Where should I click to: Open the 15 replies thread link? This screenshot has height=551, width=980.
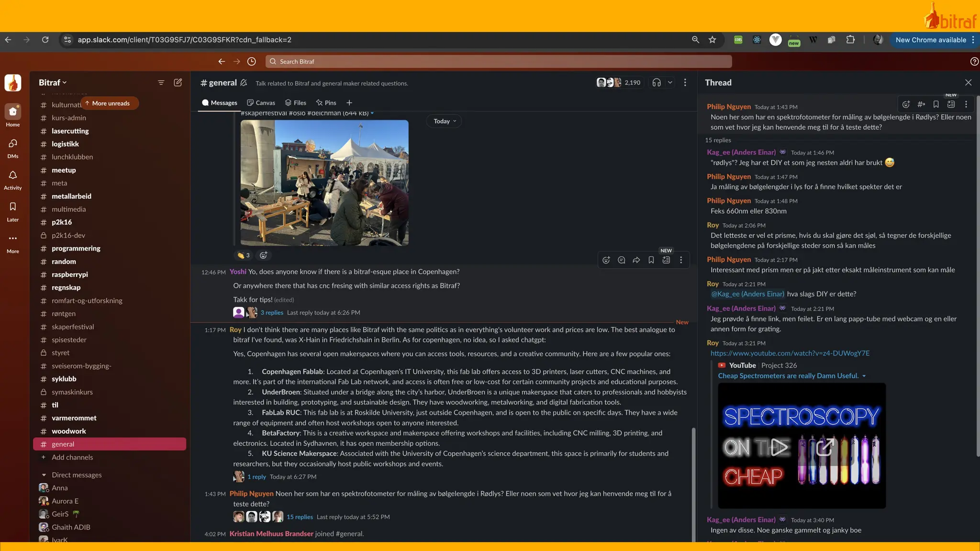tap(300, 517)
